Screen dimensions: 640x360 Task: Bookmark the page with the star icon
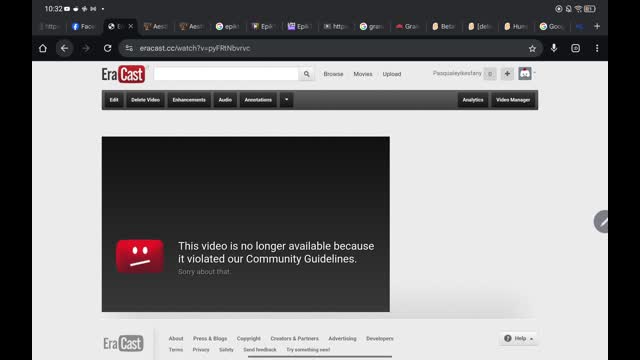click(532, 49)
